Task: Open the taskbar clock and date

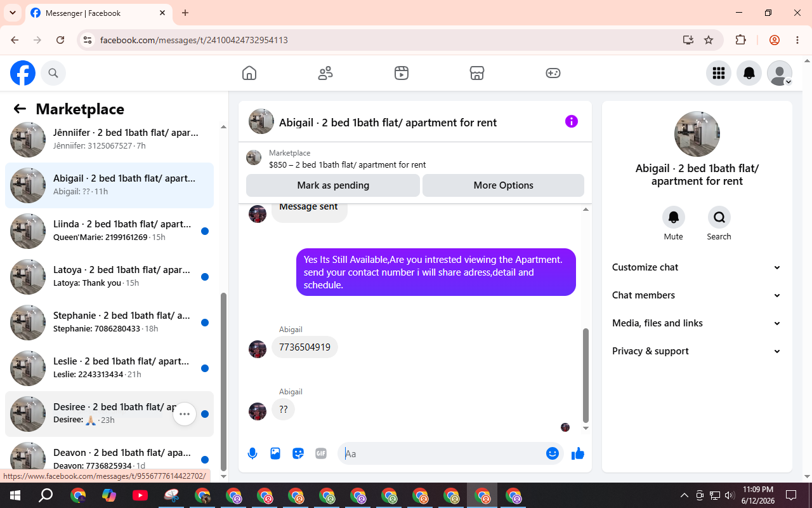Action: [757, 495]
